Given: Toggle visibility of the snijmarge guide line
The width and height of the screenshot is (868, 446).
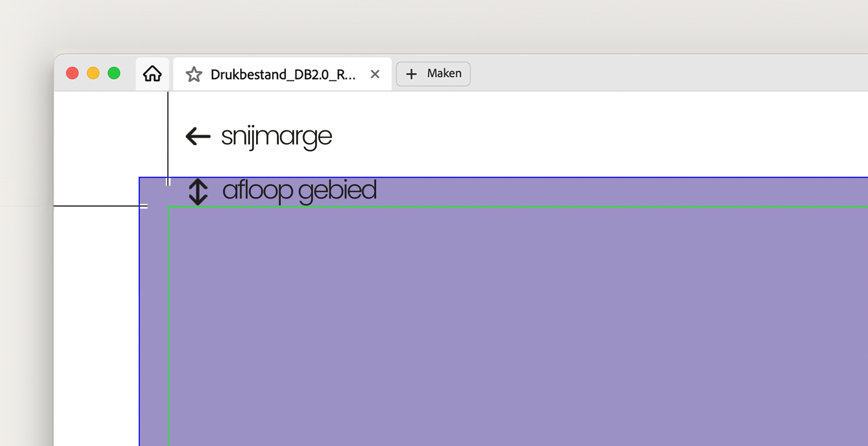Looking at the screenshot, I should pos(169,137).
